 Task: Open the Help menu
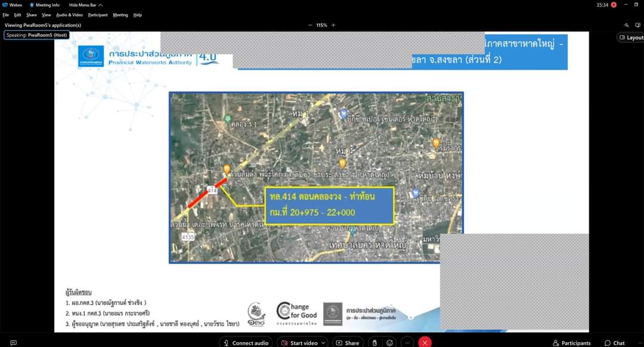138,15
